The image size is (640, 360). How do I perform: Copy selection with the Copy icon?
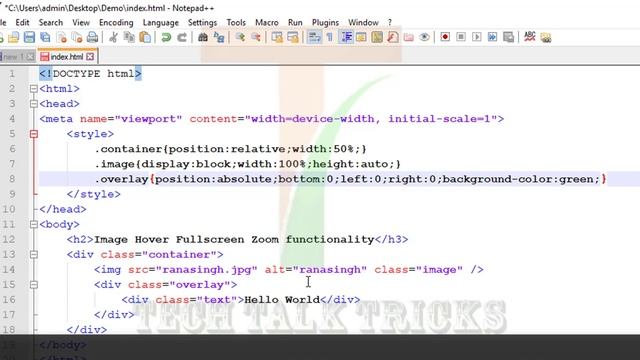click(129, 38)
